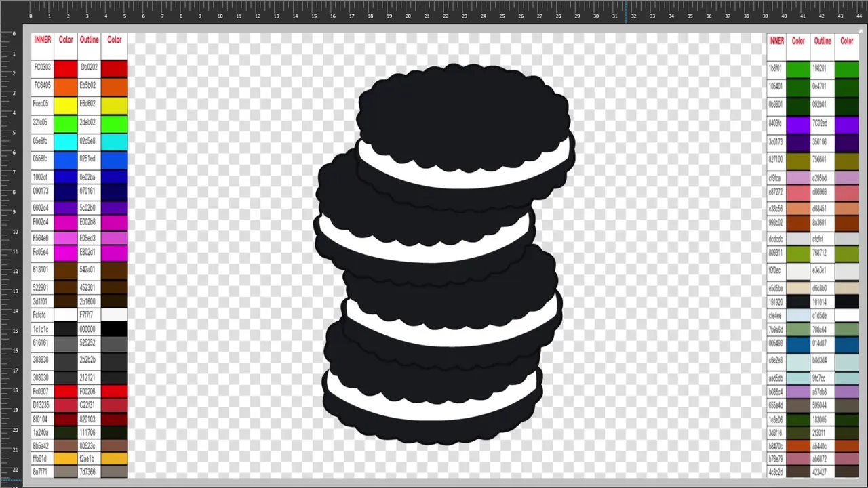The image size is (868, 488).
Task: Pick the magenta swatch beside F002c4
Action: [x=66, y=222]
